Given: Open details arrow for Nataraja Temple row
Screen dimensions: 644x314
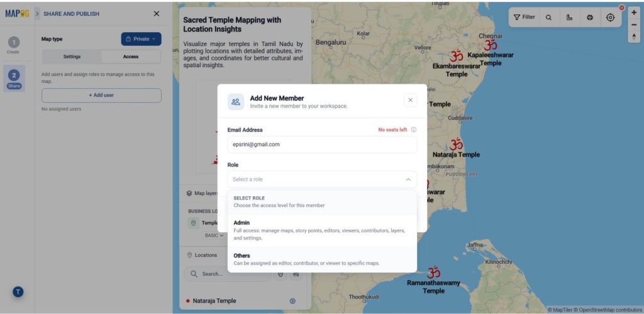Looking at the screenshot, I should 292,301.
